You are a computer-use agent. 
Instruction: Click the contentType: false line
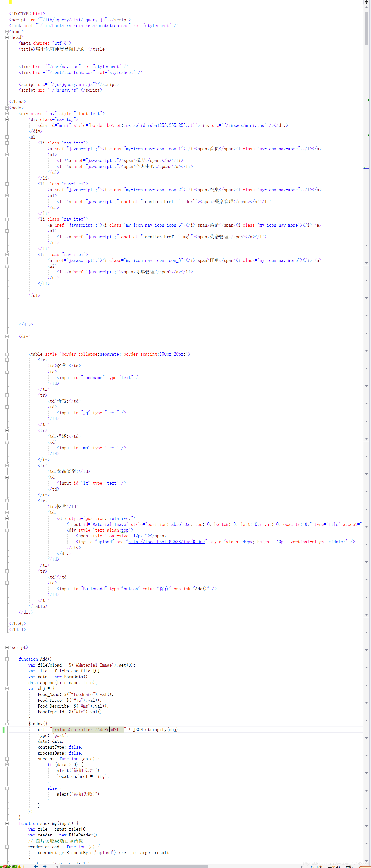(x=60, y=747)
